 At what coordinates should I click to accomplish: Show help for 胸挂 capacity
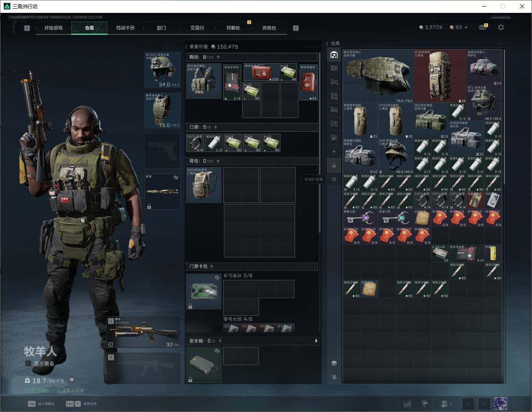(218, 57)
